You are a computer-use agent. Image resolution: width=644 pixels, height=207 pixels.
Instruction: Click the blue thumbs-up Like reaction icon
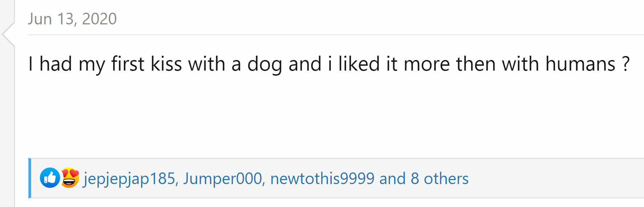[50, 178]
